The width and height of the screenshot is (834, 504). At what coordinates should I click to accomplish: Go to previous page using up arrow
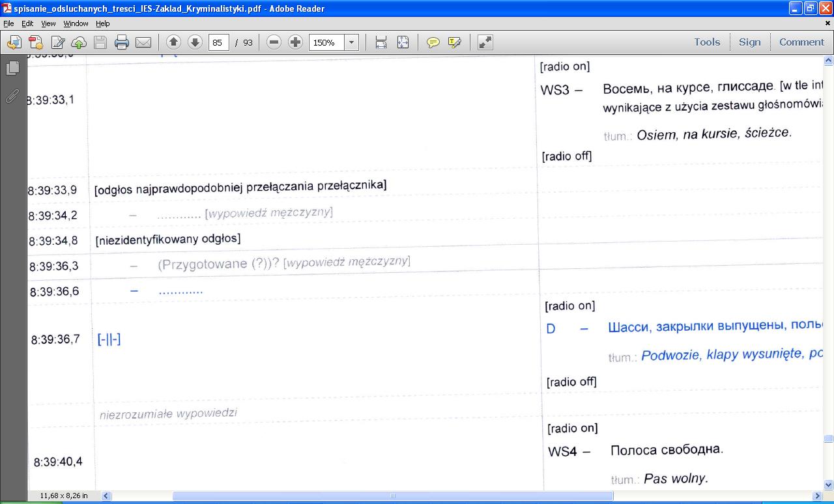tap(173, 42)
